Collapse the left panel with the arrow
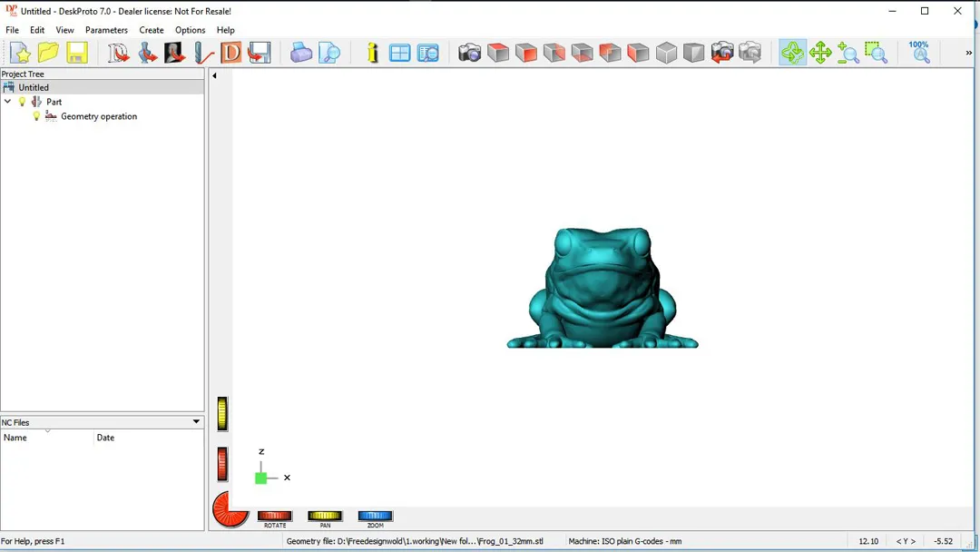 (x=214, y=75)
